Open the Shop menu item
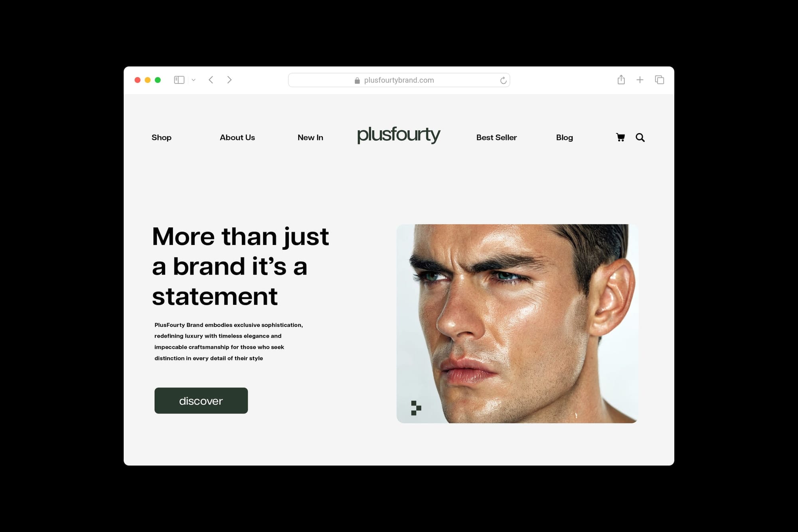This screenshot has height=532, width=798. coord(162,137)
